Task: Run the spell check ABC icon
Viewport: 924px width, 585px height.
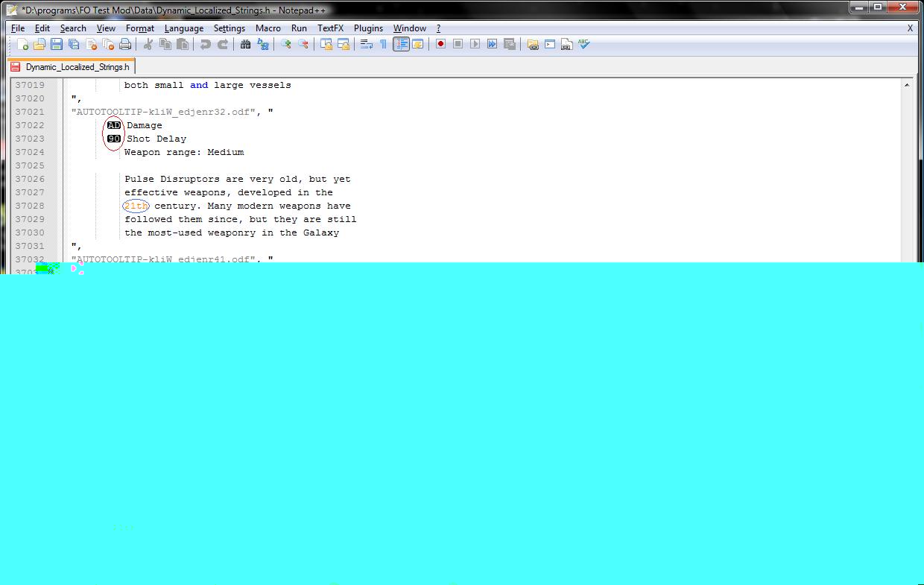Action: click(x=584, y=45)
